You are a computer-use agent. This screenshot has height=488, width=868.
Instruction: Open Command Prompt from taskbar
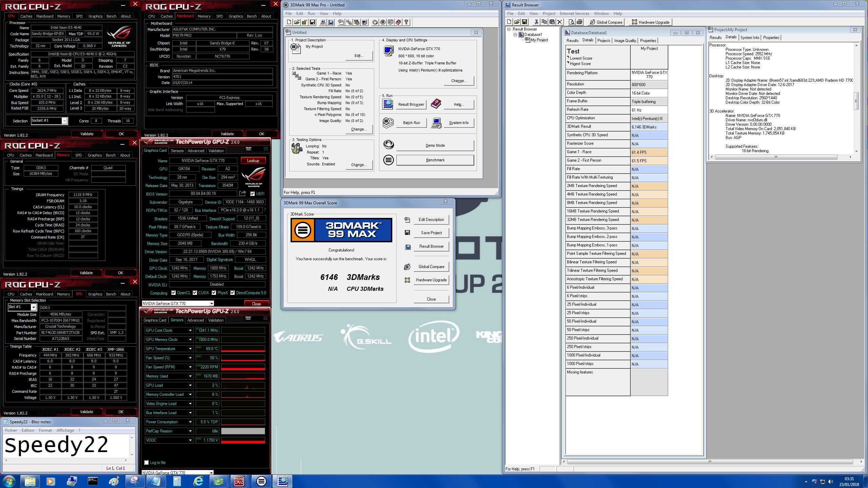(x=93, y=481)
